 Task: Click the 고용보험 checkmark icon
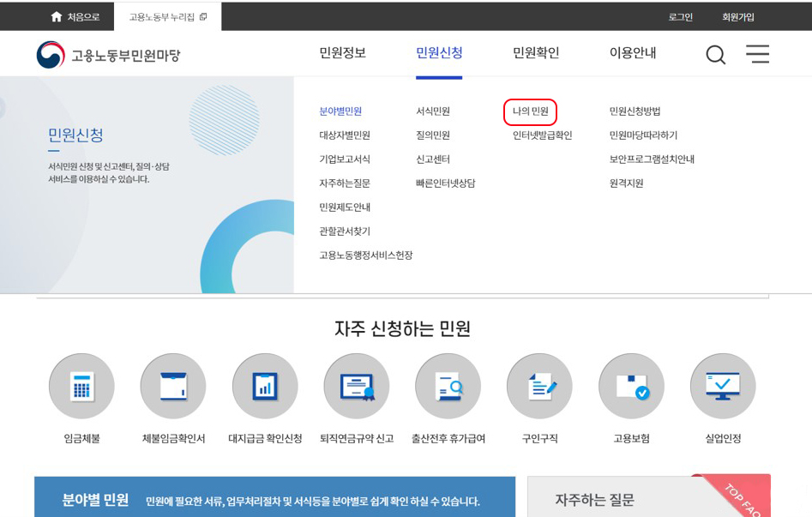coord(631,386)
